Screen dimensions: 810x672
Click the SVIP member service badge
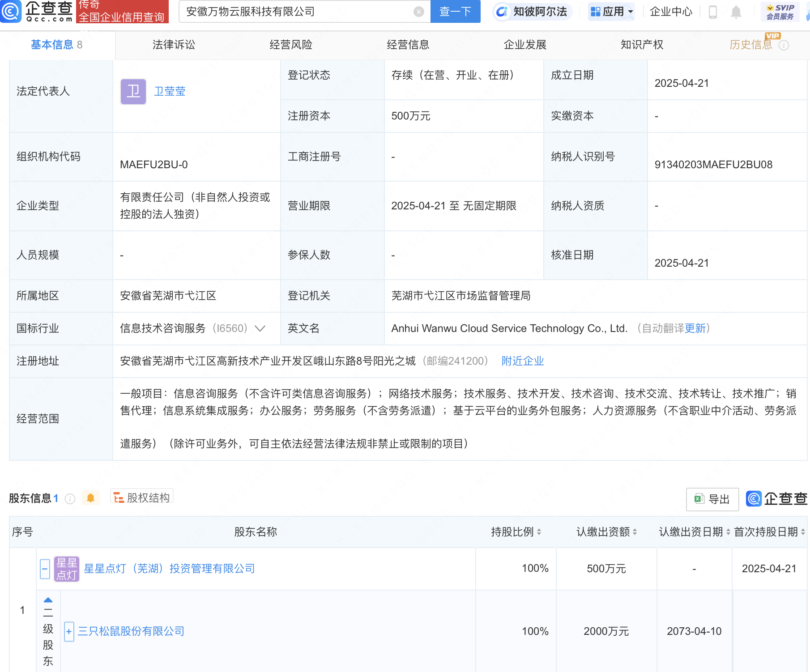tap(780, 12)
